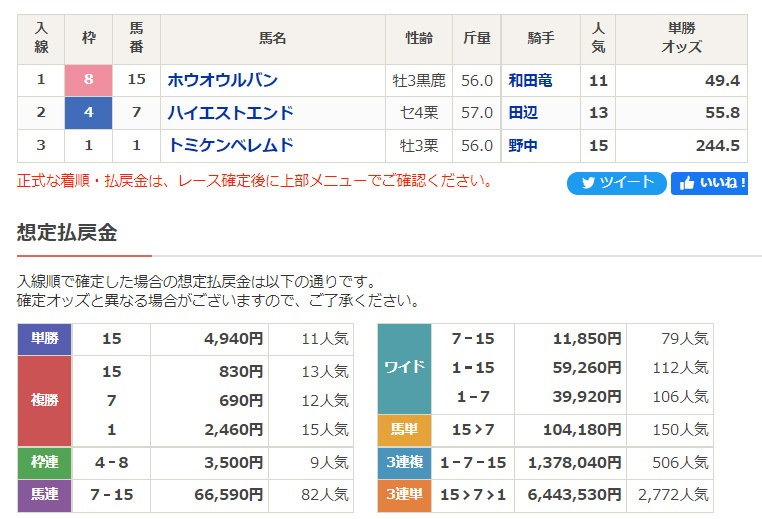Click the payout 104,180円
This screenshot has width=762, height=519.
[582, 430]
